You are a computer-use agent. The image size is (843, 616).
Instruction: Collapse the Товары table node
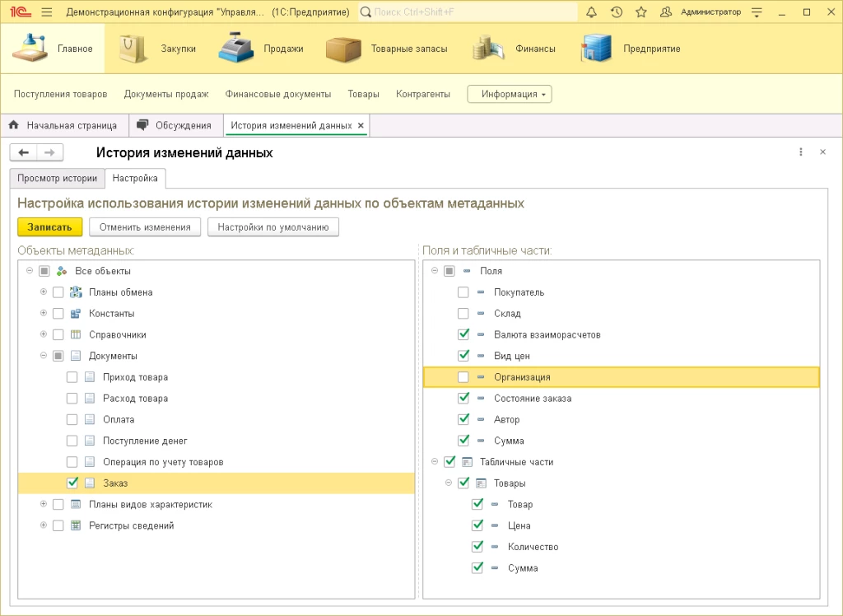coord(449,483)
